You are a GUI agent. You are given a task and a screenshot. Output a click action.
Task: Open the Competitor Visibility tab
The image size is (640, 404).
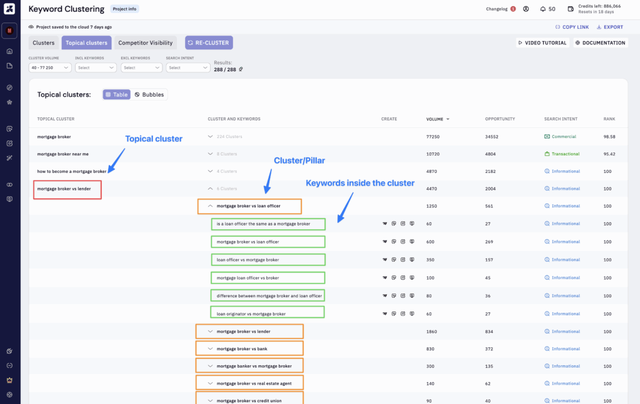click(146, 43)
